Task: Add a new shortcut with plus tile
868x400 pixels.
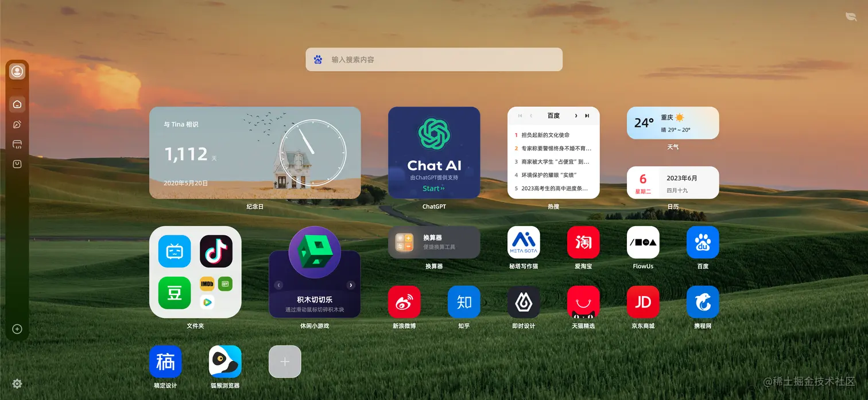Action: coord(285,362)
